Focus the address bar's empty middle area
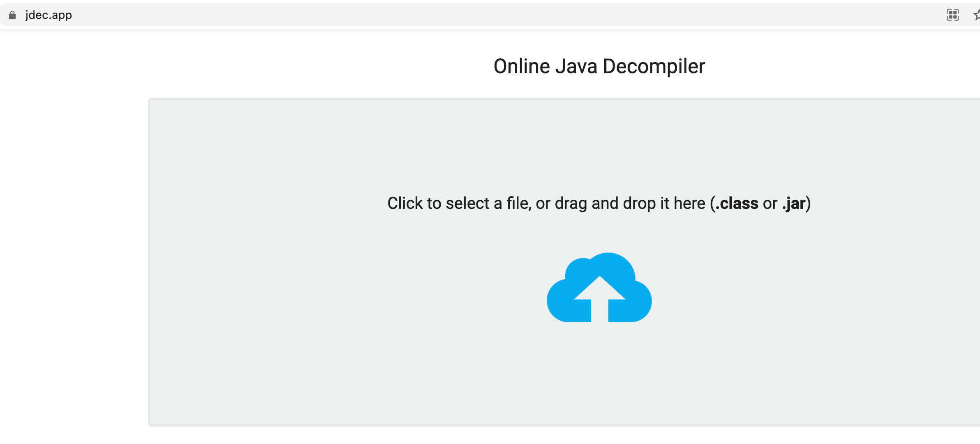This screenshot has height=444, width=980. coord(493,15)
